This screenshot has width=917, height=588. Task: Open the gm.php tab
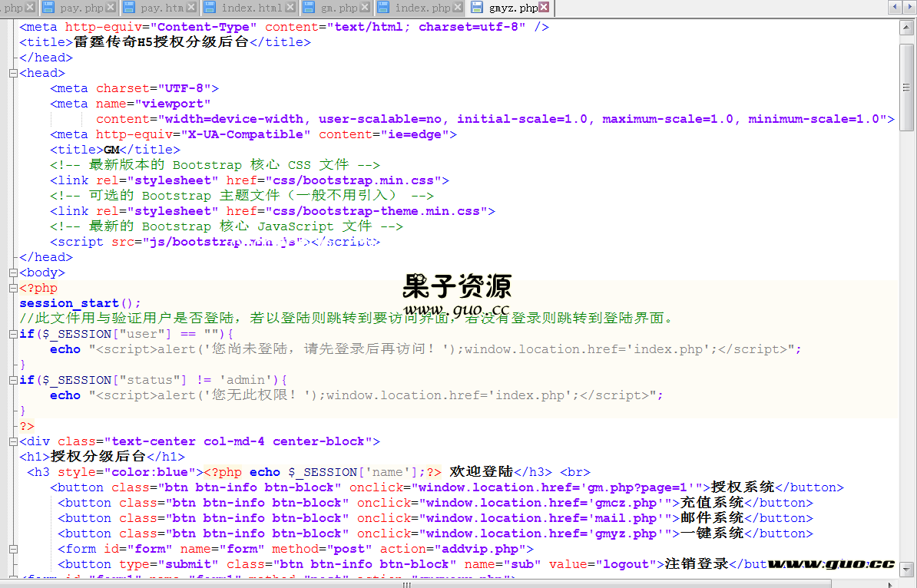point(338,8)
